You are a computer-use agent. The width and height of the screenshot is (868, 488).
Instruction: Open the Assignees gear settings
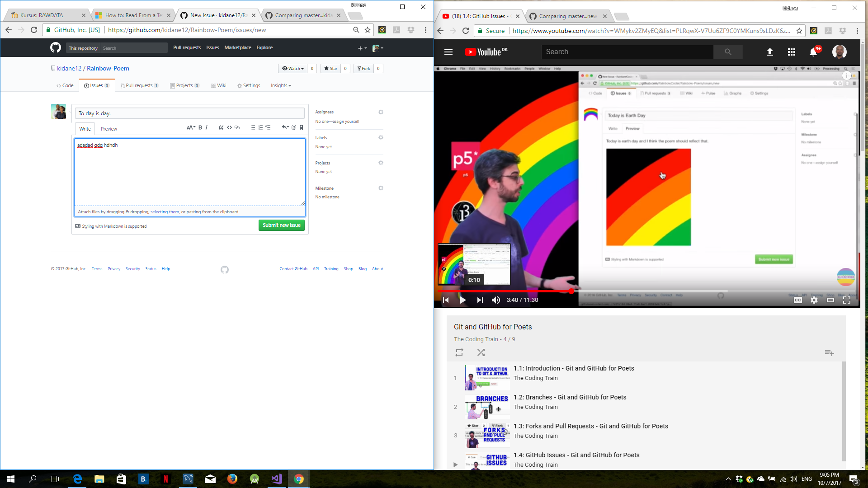tap(381, 112)
